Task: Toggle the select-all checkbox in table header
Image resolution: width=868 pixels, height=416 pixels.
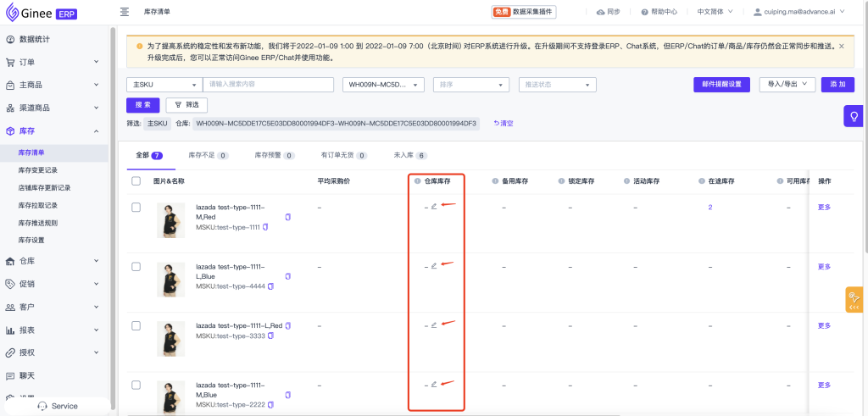Action: (136, 180)
